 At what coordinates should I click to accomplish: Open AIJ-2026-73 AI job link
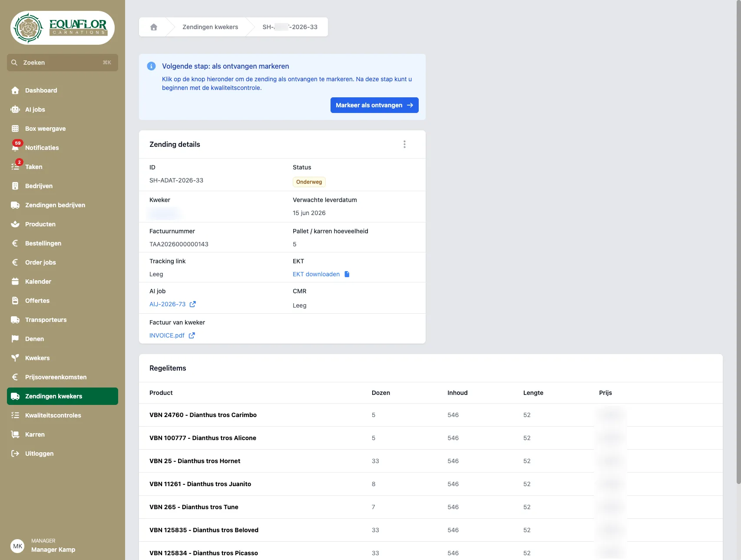168,304
